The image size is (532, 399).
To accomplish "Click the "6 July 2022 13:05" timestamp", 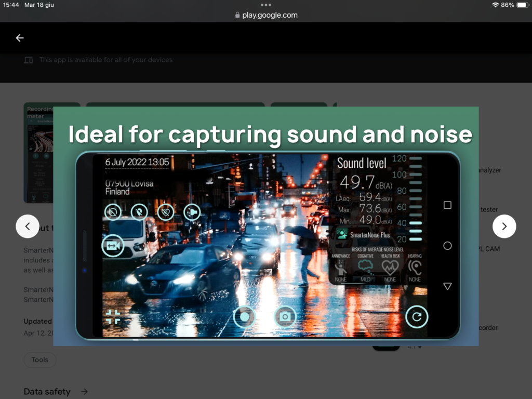I will coord(137,162).
